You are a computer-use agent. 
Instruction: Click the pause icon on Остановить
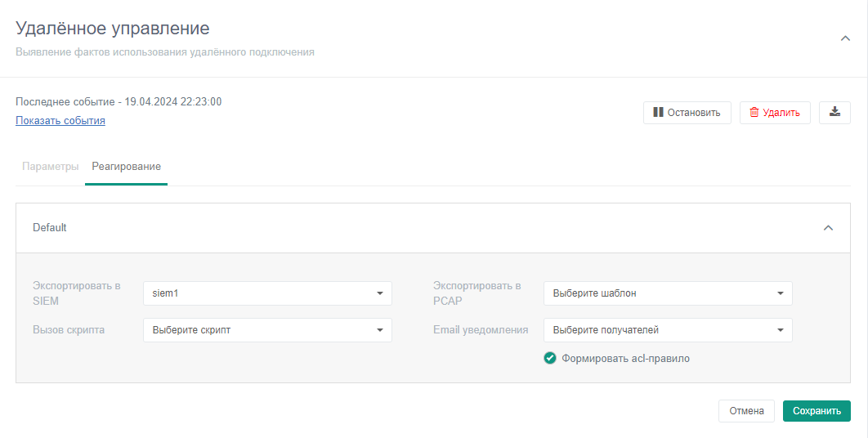tap(658, 113)
